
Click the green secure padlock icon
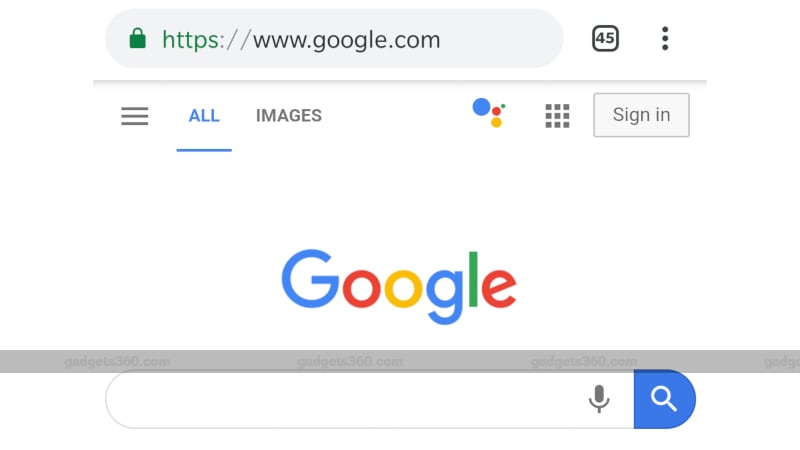click(x=138, y=39)
